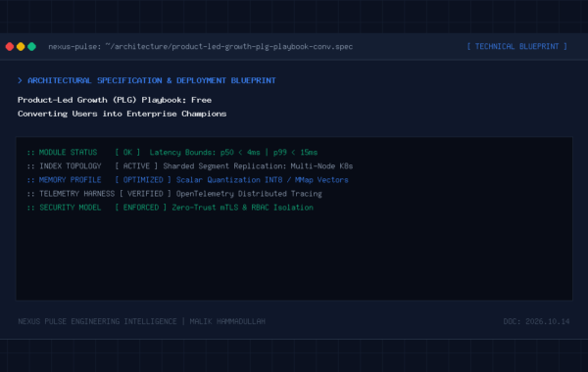Click the VERIFIED status badge
The width and height of the screenshot is (588, 372).
tap(145, 194)
